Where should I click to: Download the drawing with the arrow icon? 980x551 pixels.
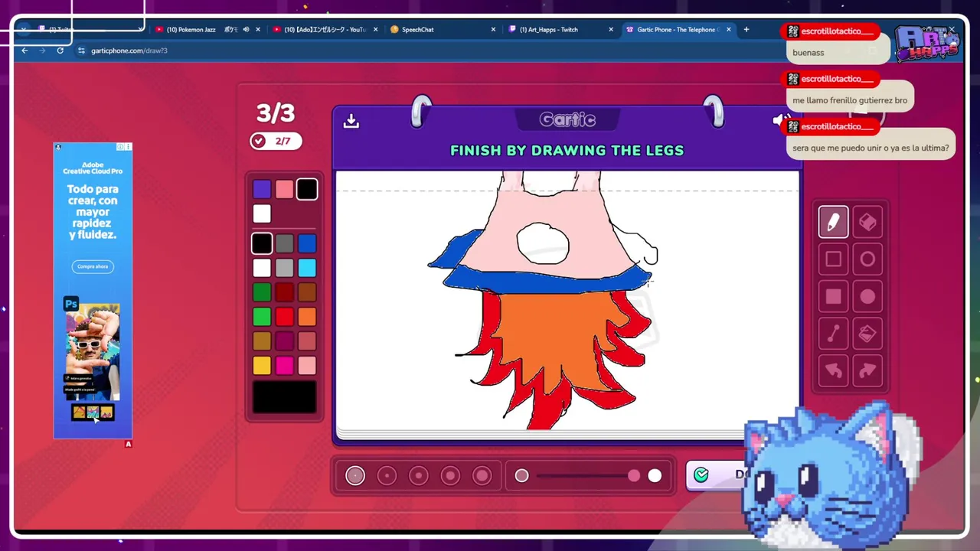pos(351,121)
